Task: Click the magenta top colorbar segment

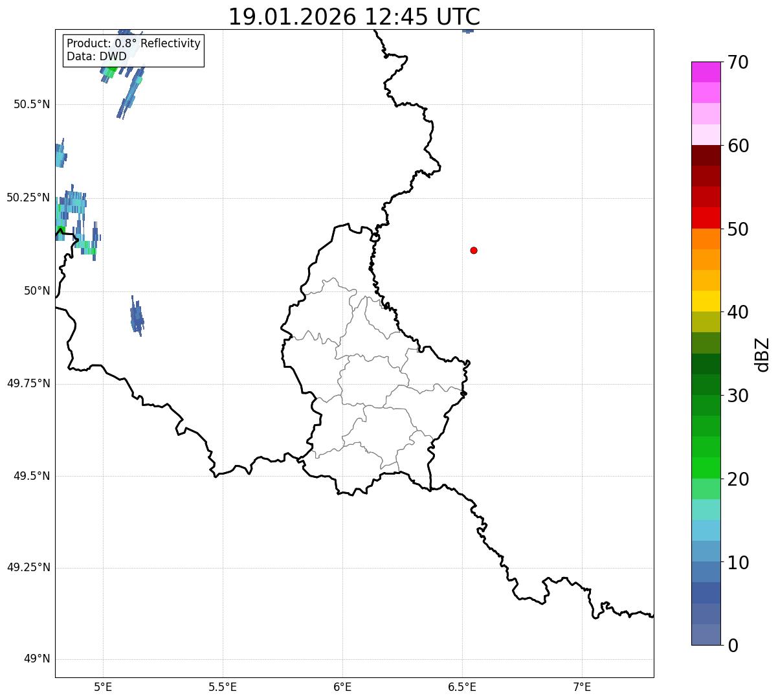Action: pos(706,72)
